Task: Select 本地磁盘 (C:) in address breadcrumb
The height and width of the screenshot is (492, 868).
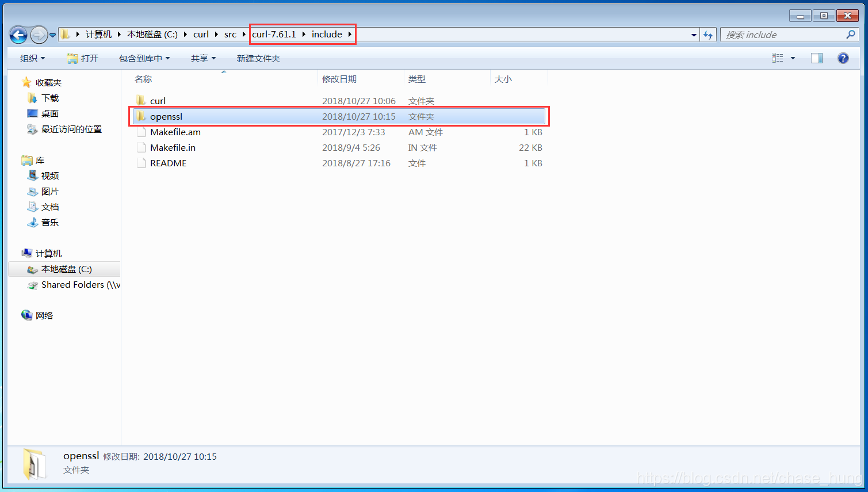Action: coord(152,35)
